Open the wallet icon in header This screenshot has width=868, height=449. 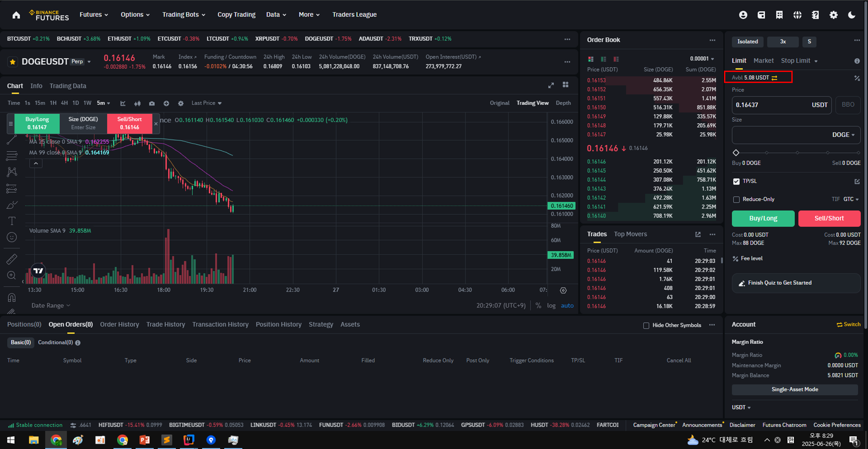point(761,15)
